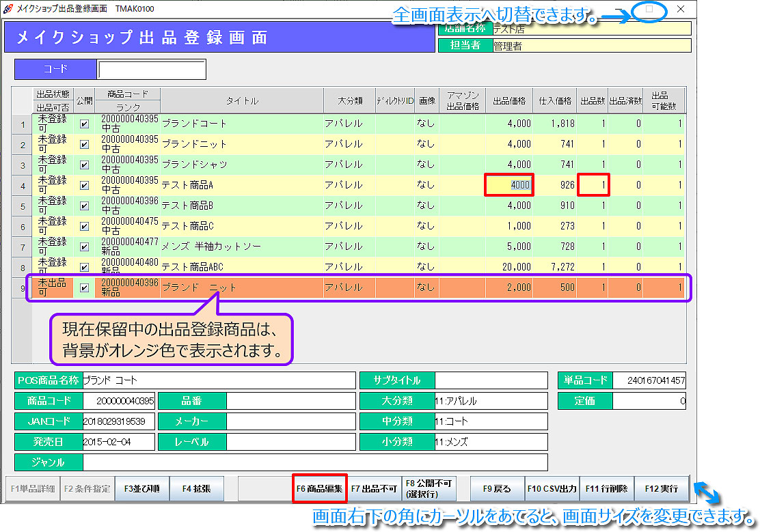The height and width of the screenshot is (532, 760).
Task: Select the 出品価格 cell showing 4000
Action: tap(509, 186)
